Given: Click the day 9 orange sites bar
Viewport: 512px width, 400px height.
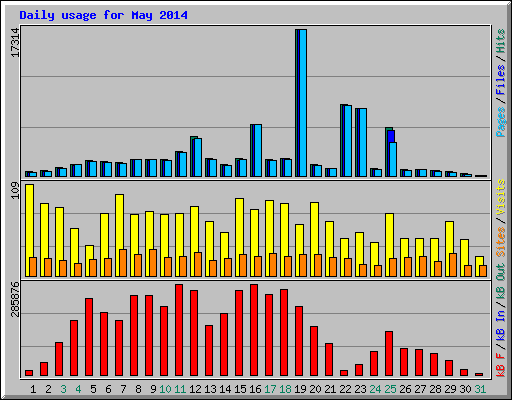Looking at the screenshot, I should point(153,263).
